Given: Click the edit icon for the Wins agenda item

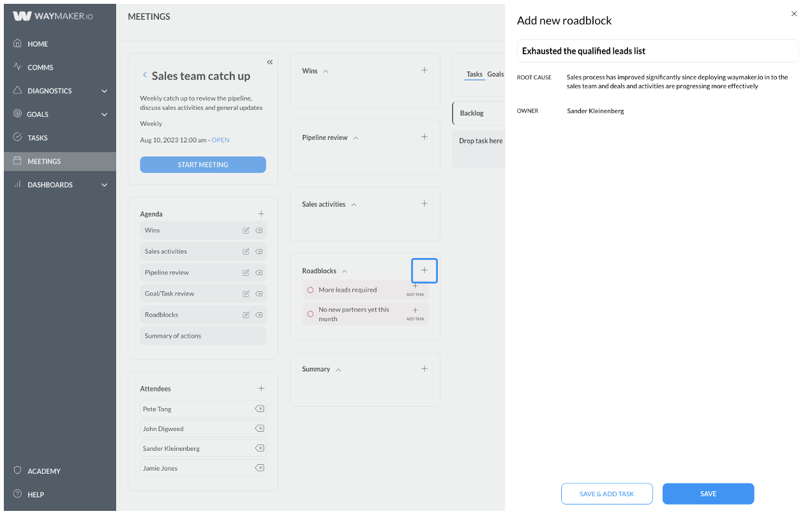Looking at the screenshot, I should coord(246,231).
